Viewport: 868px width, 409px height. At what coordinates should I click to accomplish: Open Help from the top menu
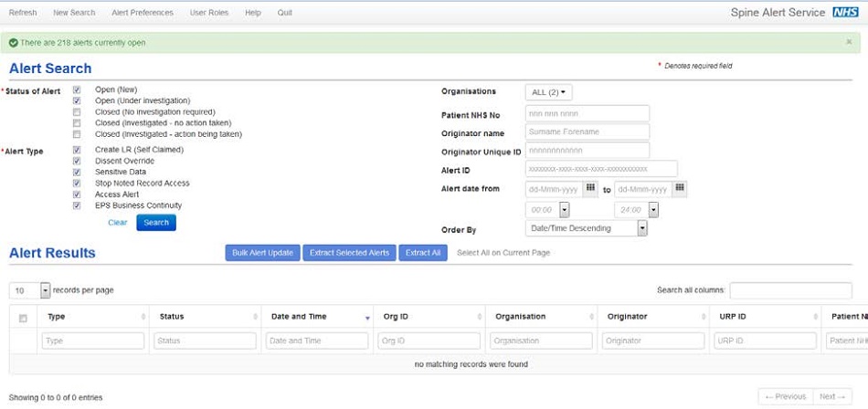252,12
